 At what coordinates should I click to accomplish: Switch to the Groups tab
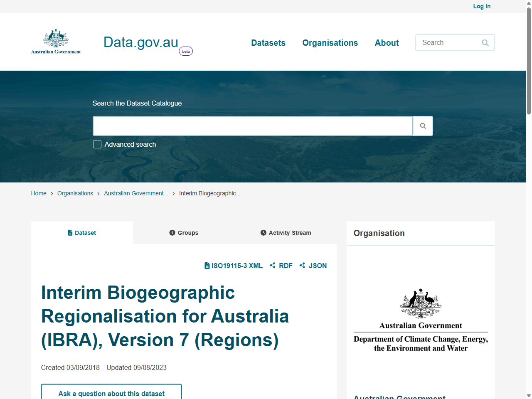[184, 233]
